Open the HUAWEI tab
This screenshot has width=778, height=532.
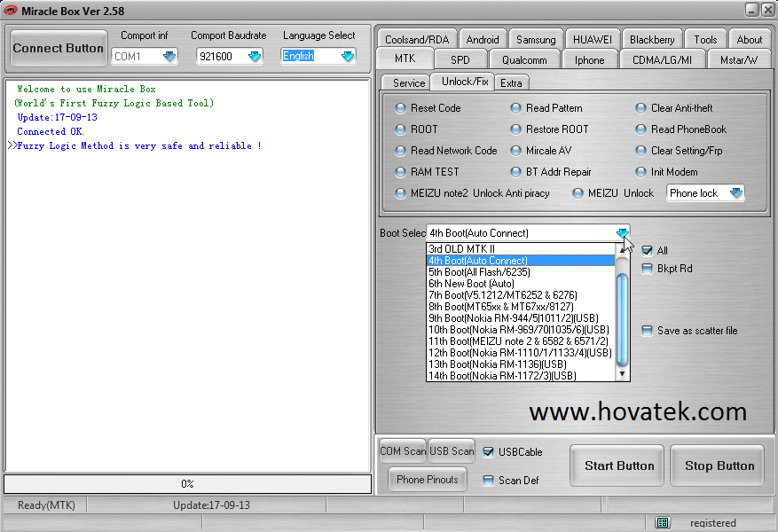tap(593, 40)
